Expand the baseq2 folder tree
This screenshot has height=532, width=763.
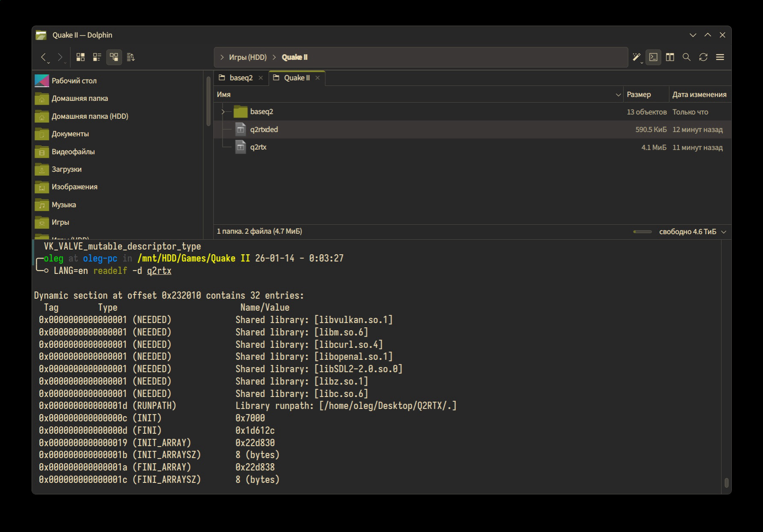point(223,112)
